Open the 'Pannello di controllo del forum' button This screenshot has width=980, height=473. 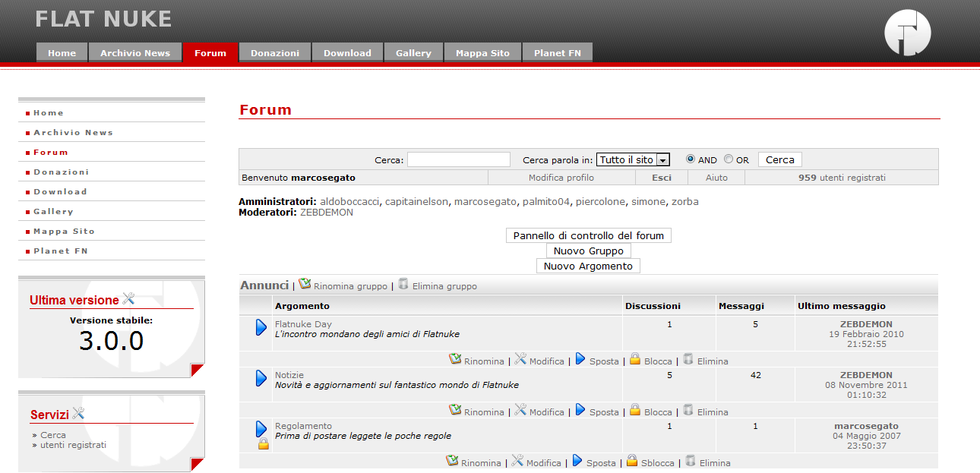coord(588,235)
